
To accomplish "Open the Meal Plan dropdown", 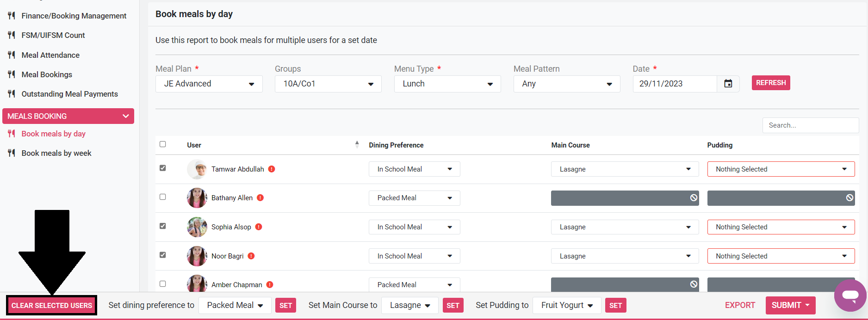I will pos(209,84).
